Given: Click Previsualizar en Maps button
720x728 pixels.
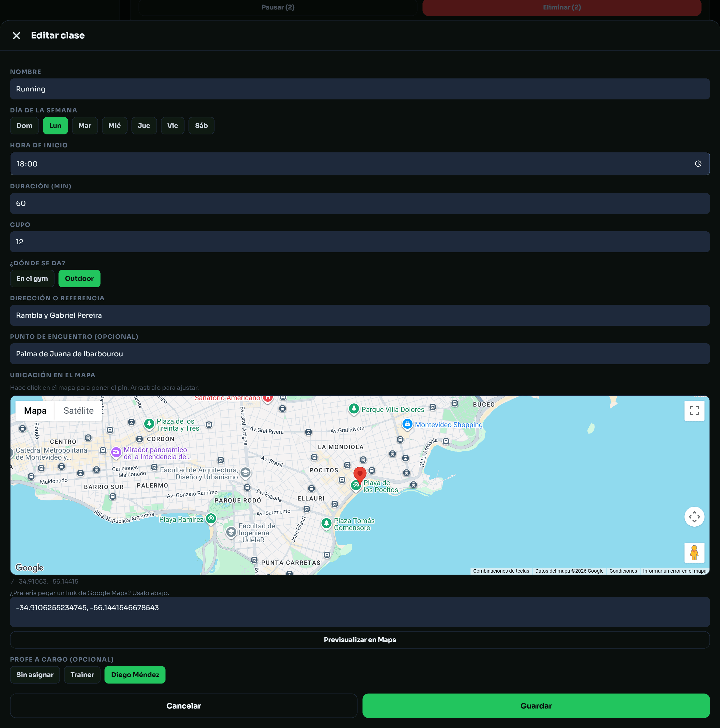Looking at the screenshot, I should pyautogui.click(x=360, y=640).
